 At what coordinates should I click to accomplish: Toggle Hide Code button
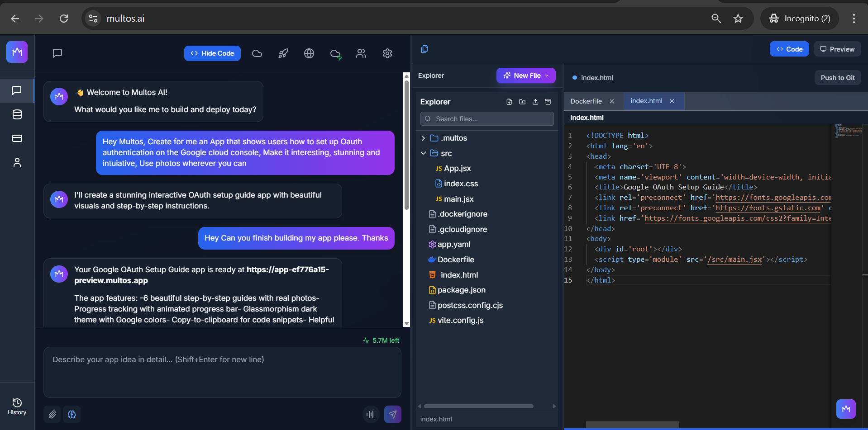[x=212, y=53]
